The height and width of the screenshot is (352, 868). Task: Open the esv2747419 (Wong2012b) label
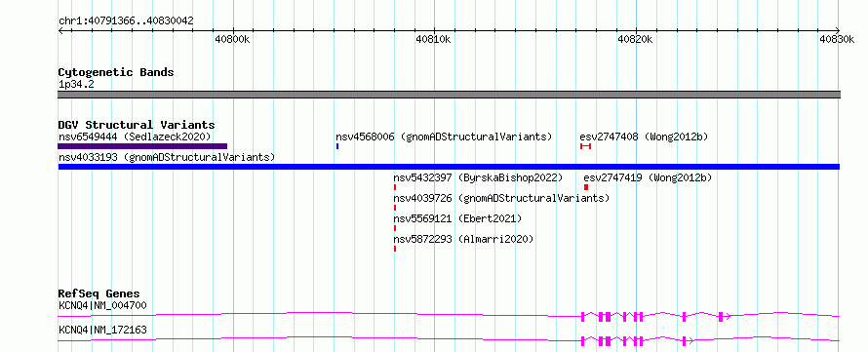[x=648, y=177]
